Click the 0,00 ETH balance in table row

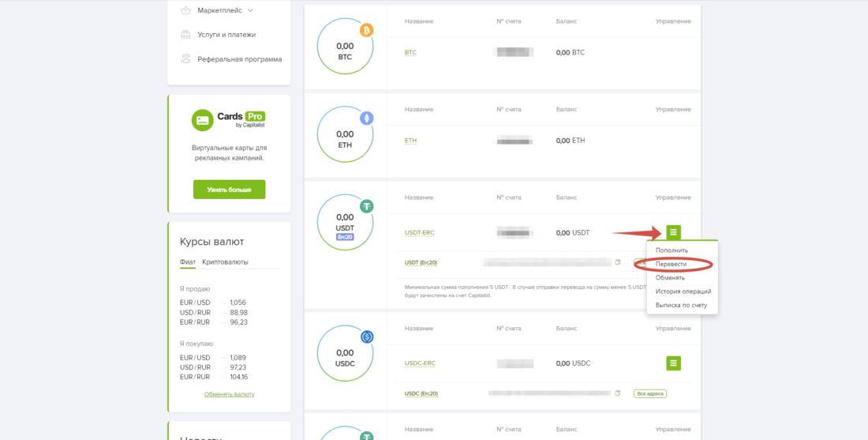tap(571, 141)
